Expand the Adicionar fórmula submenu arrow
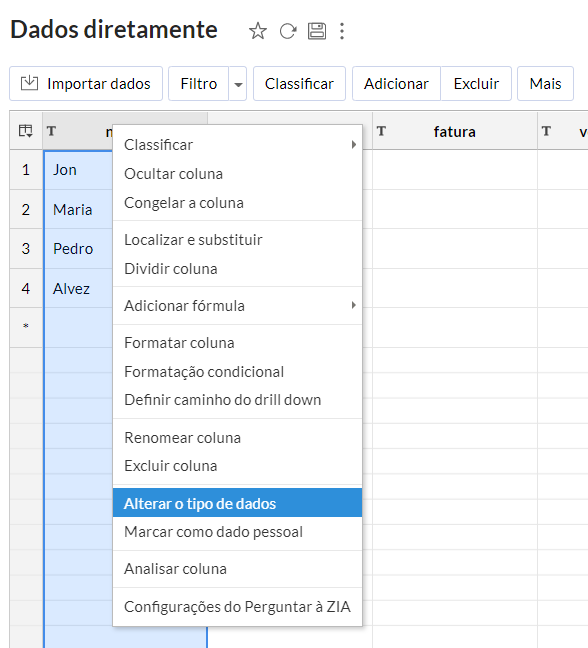 pos(354,305)
